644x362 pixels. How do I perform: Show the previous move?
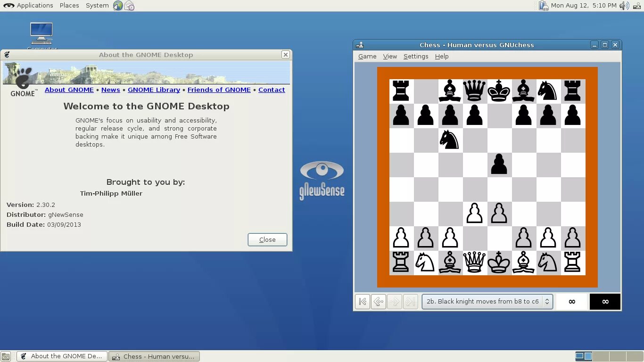379,302
